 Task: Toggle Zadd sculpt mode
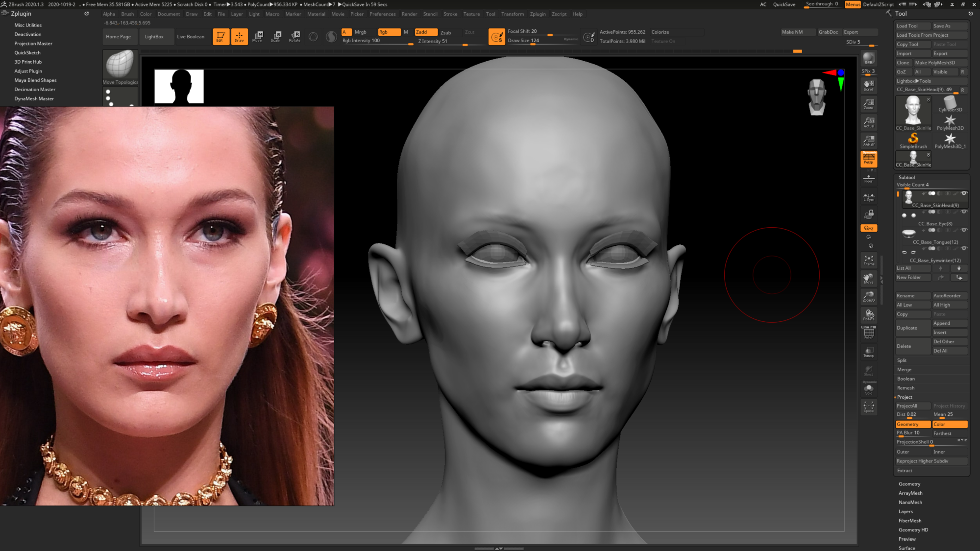[x=426, y=32]
